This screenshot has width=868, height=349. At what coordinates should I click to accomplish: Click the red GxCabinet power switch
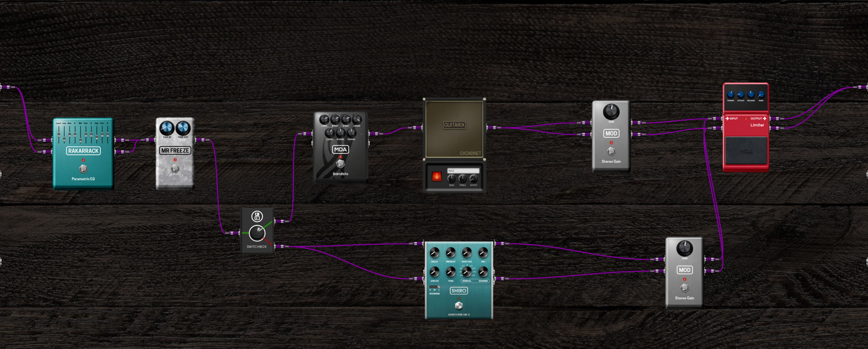pyautogui.click(x=437, y=176)
